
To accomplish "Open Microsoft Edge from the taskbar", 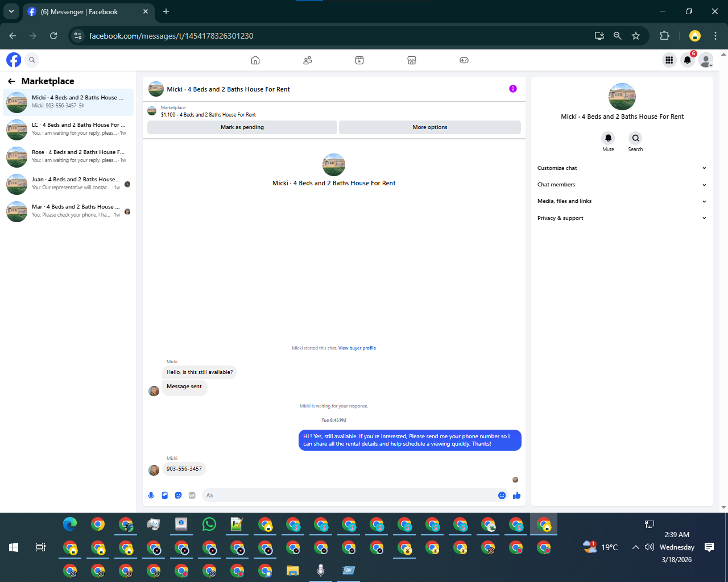I will (70, 524).
